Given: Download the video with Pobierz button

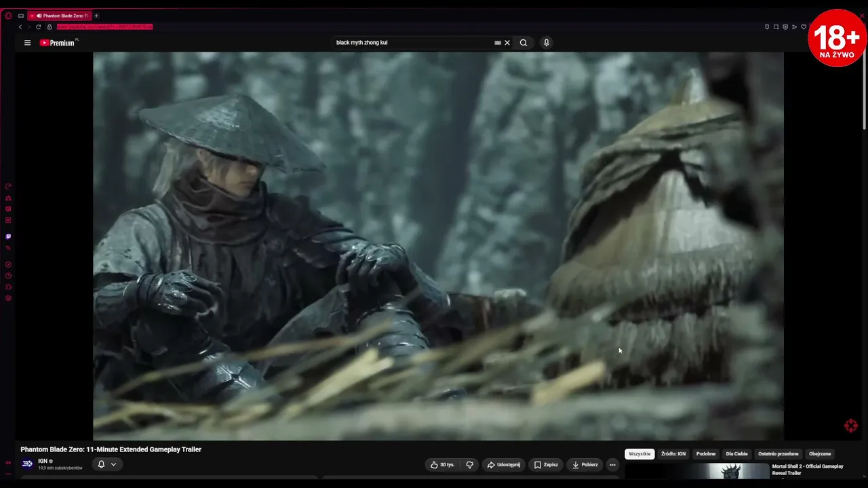Looking at the screenshot, I should pyautogui.click(x=585, y=465).
